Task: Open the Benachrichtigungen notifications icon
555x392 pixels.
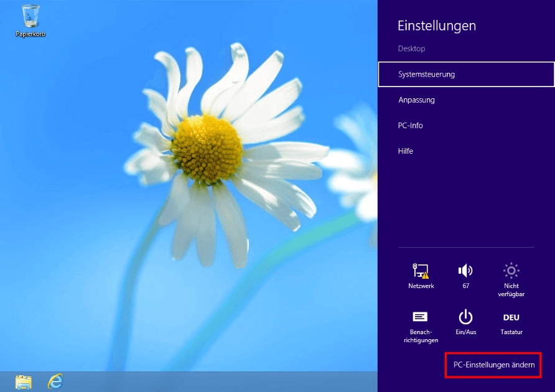Action: 421,326
